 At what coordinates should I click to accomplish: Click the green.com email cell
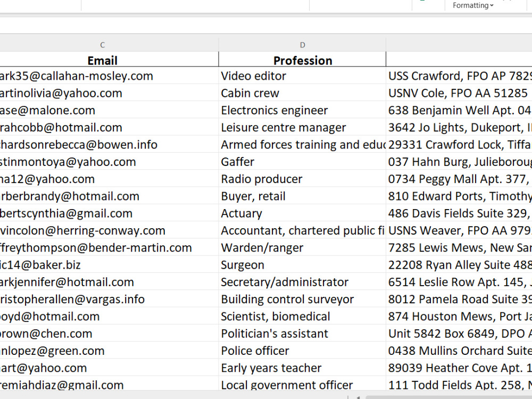tap(109, 351)
